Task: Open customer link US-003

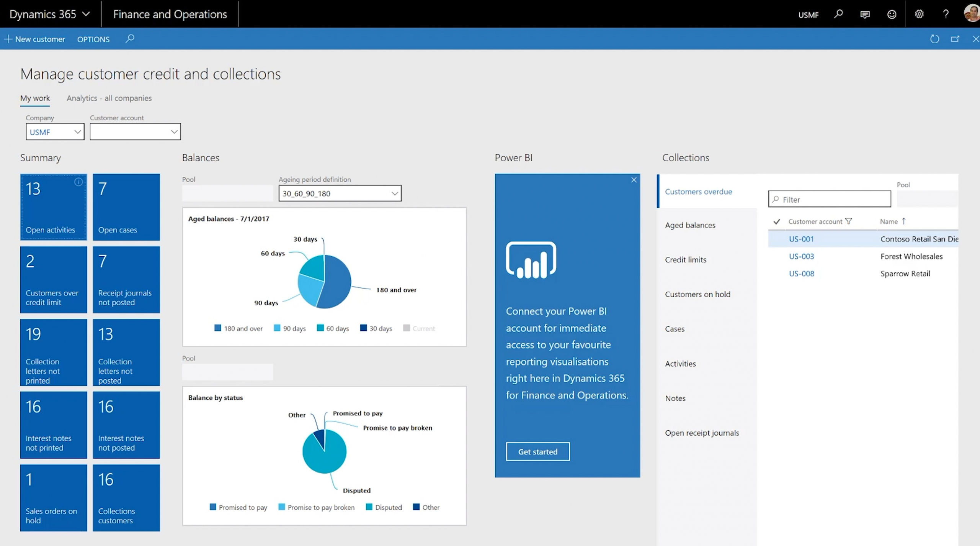Action: pos(801,256)
